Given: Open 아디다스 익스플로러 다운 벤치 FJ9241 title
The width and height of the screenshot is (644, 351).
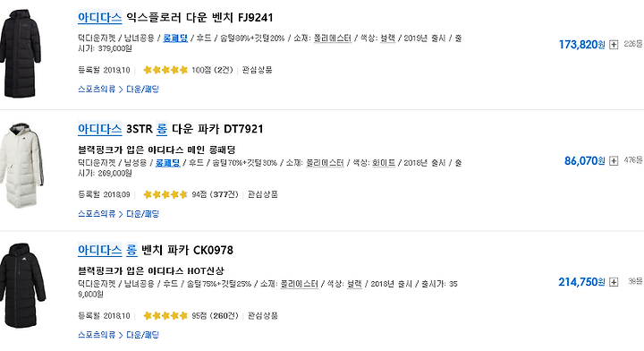Looking at the screenshot, I should click(x=175, y=17).
